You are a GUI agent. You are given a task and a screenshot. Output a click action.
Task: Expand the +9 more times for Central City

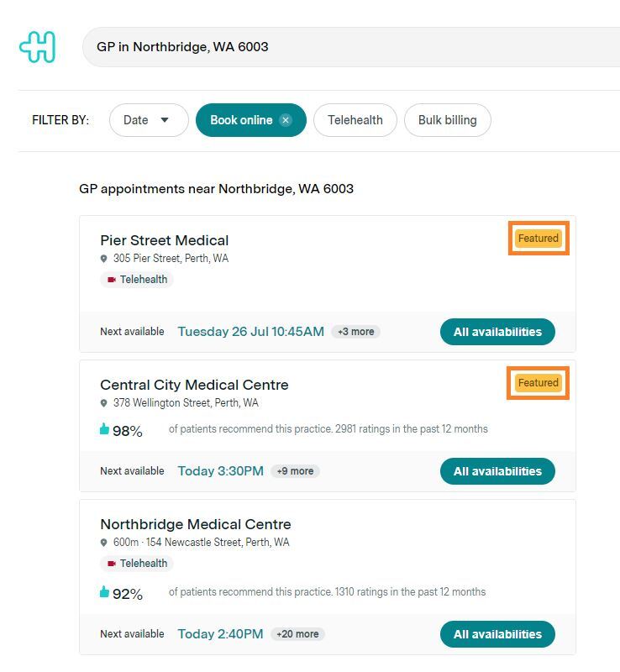click(295, 471)
